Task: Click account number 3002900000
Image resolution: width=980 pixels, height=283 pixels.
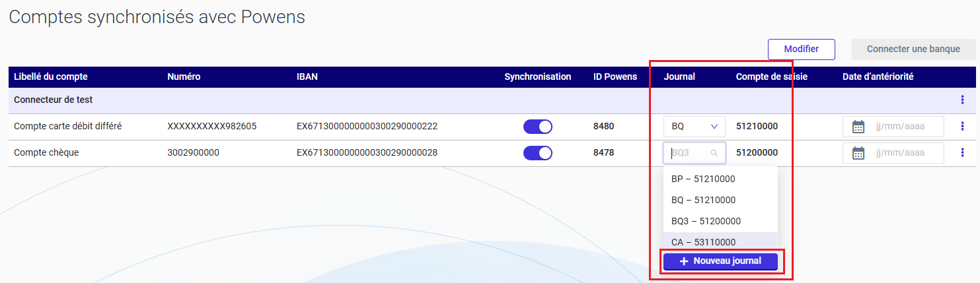Action: [193, 152]
